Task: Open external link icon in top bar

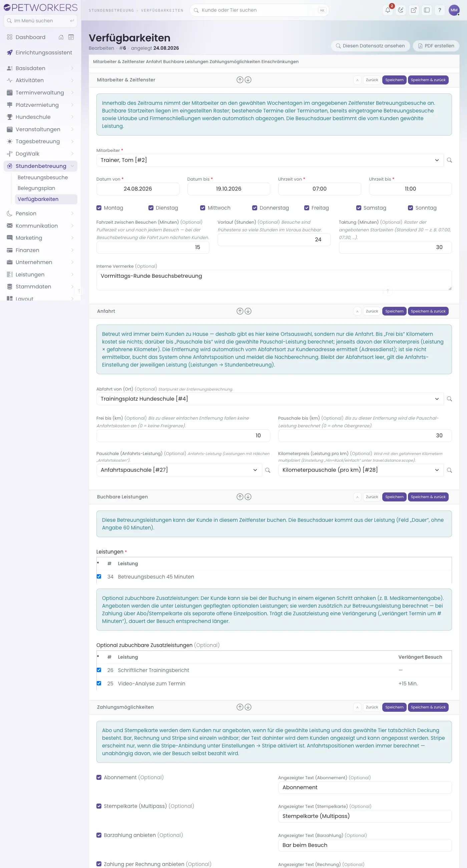Action: 414,10
